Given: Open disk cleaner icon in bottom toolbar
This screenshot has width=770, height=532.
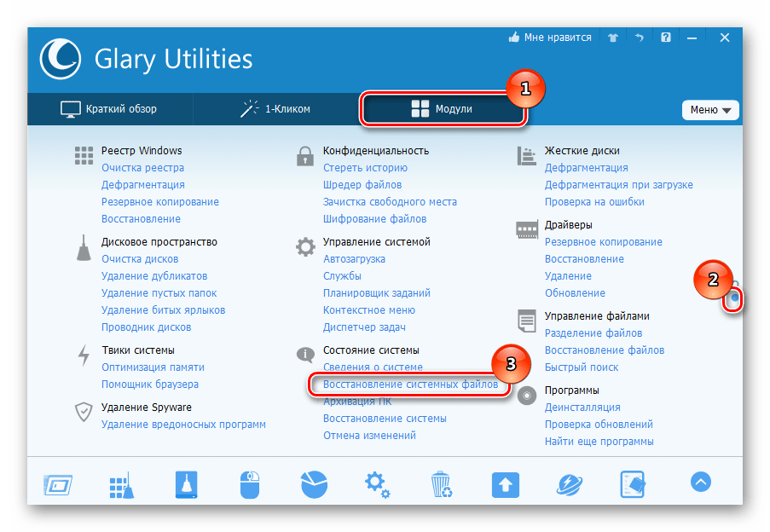Looking at the screenshot, I should [186, 484].
